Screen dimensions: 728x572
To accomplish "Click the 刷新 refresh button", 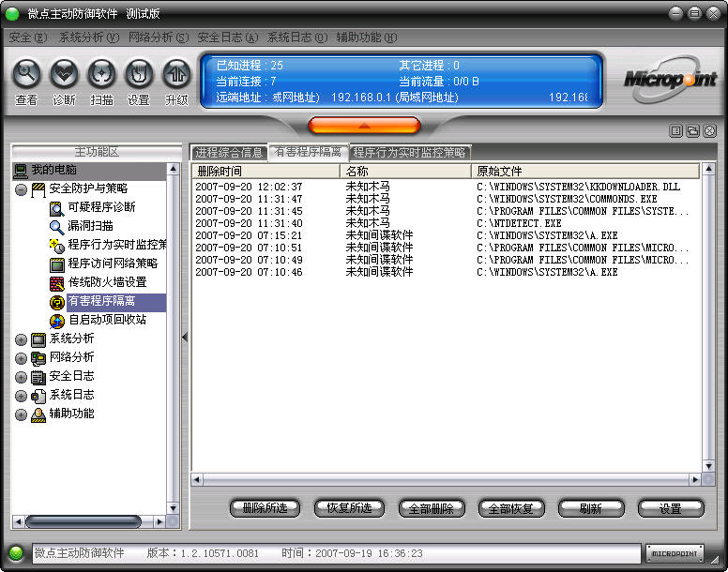I will tap(591, 508).
